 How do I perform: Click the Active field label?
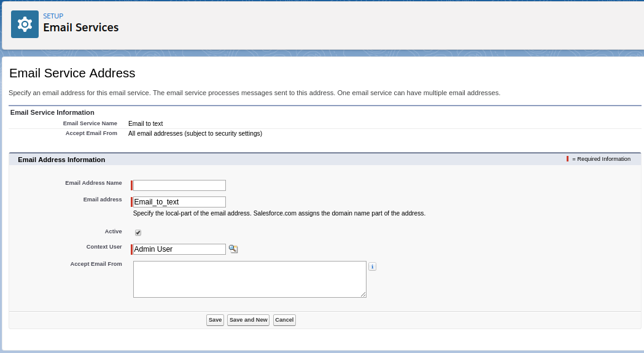click(114, 231)
